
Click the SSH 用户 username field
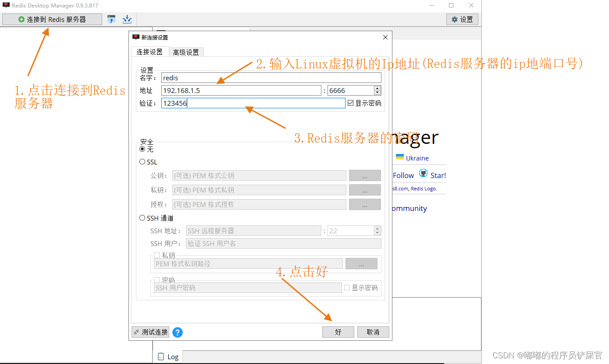pyautogui.click(x=284, y=243)
